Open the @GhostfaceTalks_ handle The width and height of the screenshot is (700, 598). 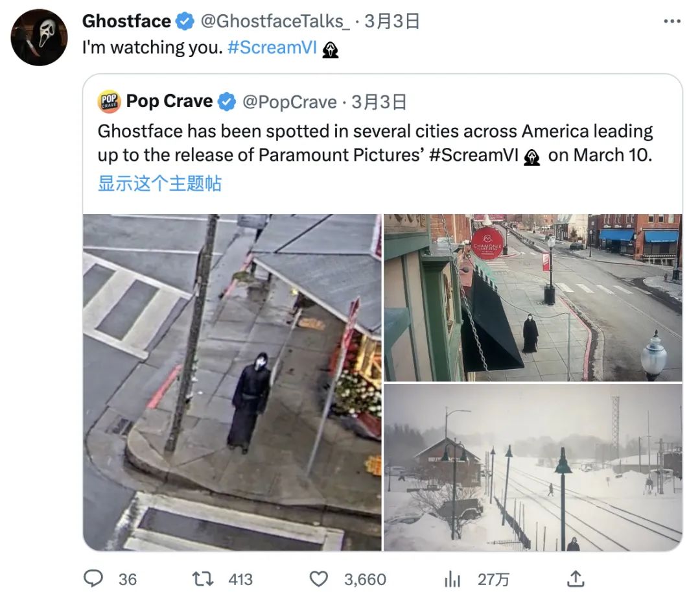[275, 21]
